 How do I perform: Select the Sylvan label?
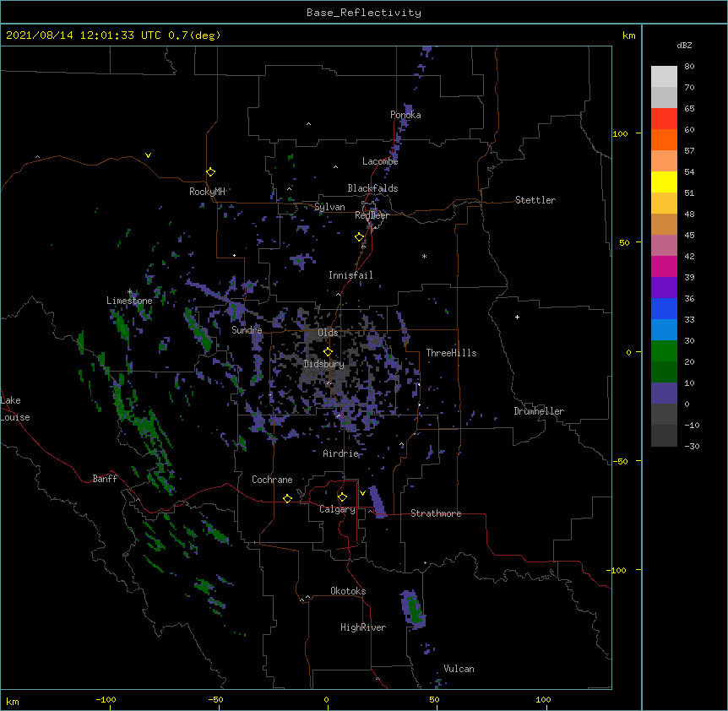pos(329,207)
